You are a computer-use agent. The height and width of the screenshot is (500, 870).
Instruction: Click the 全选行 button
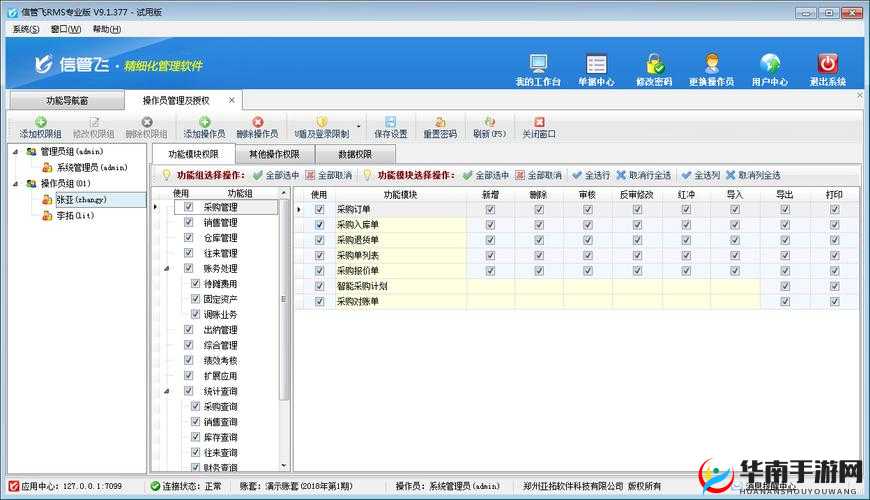[591, 175]
